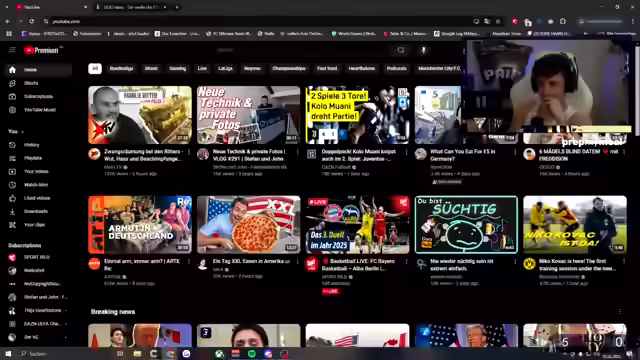Open the Neue Technik & private Fotos thumbnail
Image resolution: width=640 pixels, height=360 pixels.
coord(249,115)
